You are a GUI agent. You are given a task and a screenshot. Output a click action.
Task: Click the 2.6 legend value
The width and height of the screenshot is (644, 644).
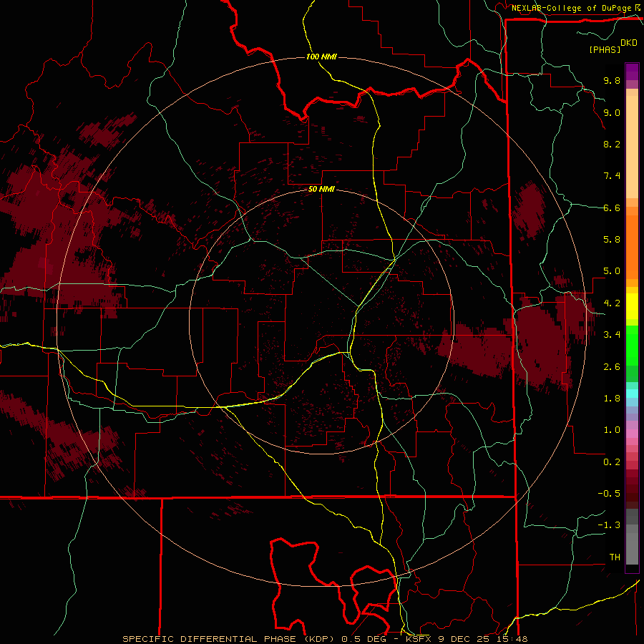(612, 367)
